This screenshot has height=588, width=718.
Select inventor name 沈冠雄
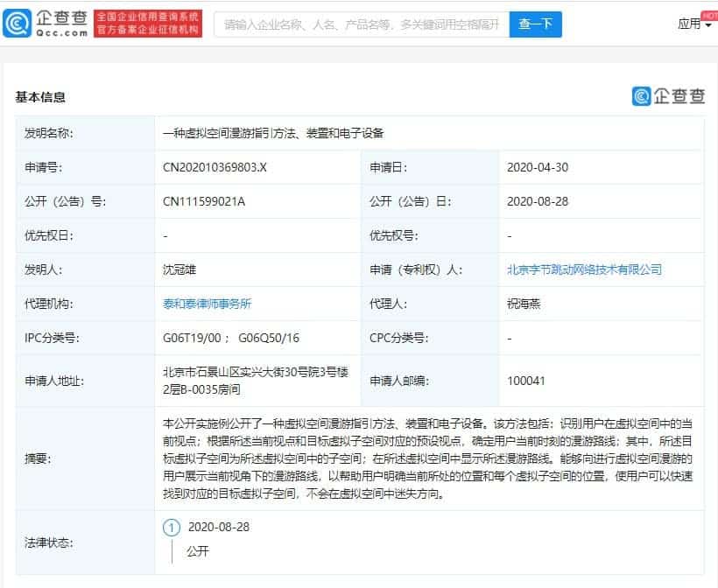(179, 269)
